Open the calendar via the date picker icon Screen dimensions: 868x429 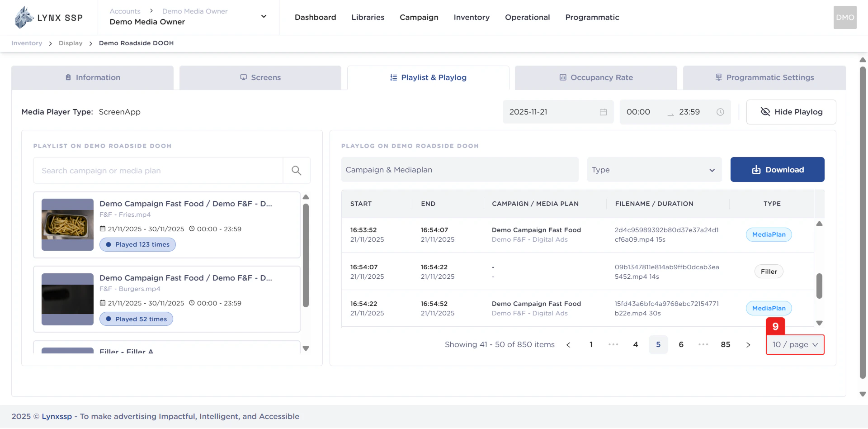pos(604,112)
